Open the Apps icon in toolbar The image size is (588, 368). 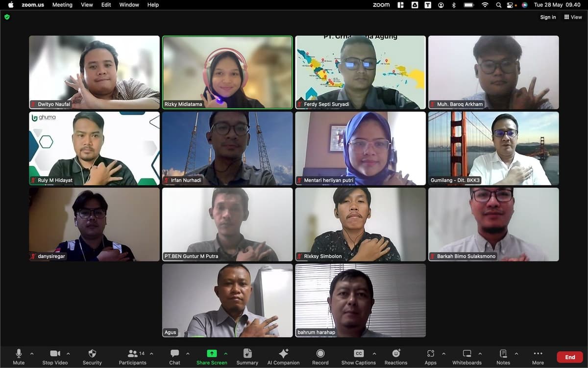click(431, 354)
